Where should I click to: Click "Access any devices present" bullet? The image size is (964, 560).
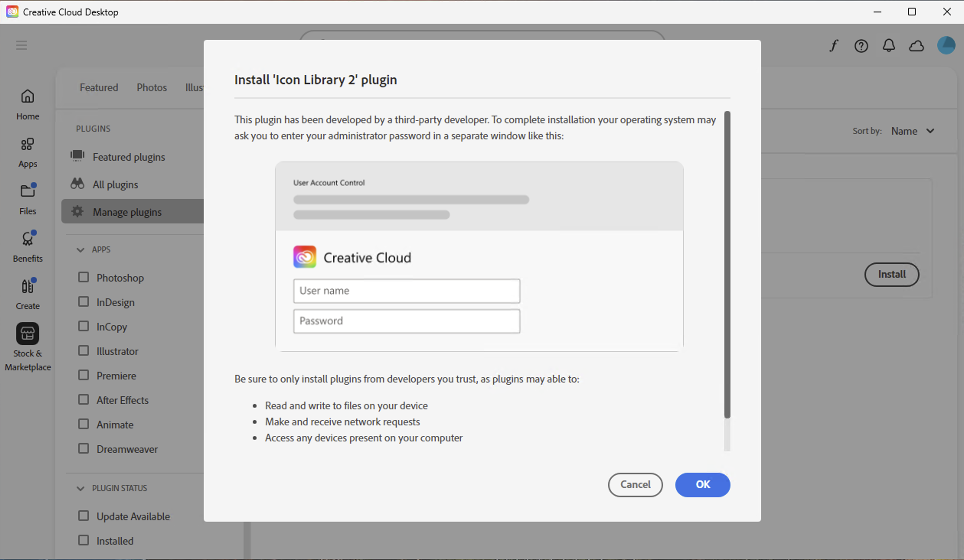[x=364, y=438]
